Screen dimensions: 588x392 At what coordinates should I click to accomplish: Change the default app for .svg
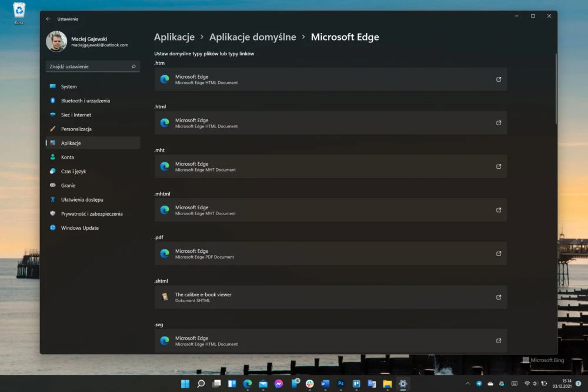click(330, 341)
